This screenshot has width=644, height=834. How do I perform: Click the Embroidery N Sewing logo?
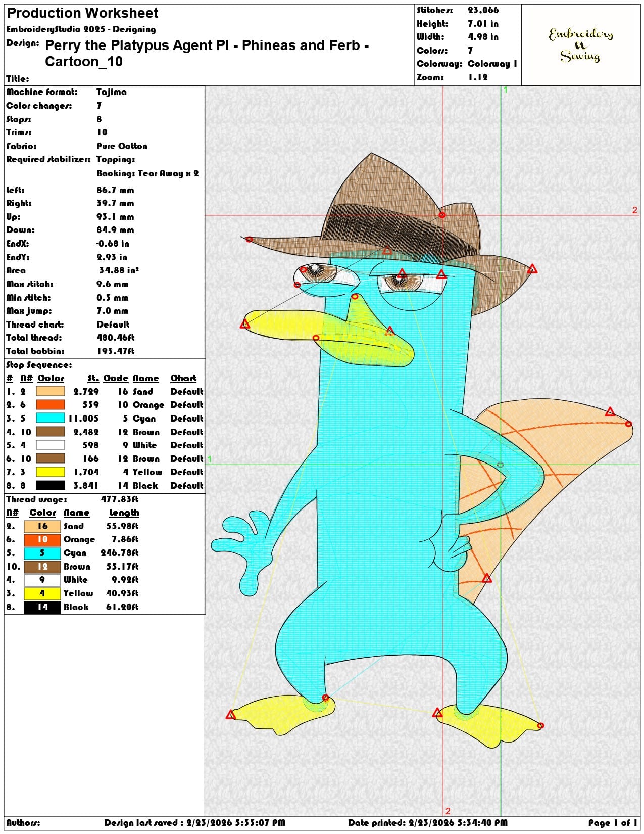point(581,45)
